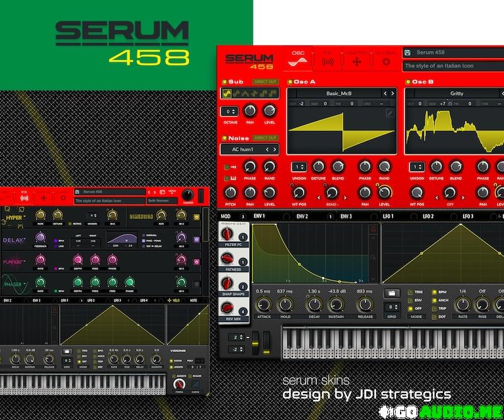This screenshot has width=504, height=420.
Task: Click the Seth Norman author field
Action: (x=162, y=201)
